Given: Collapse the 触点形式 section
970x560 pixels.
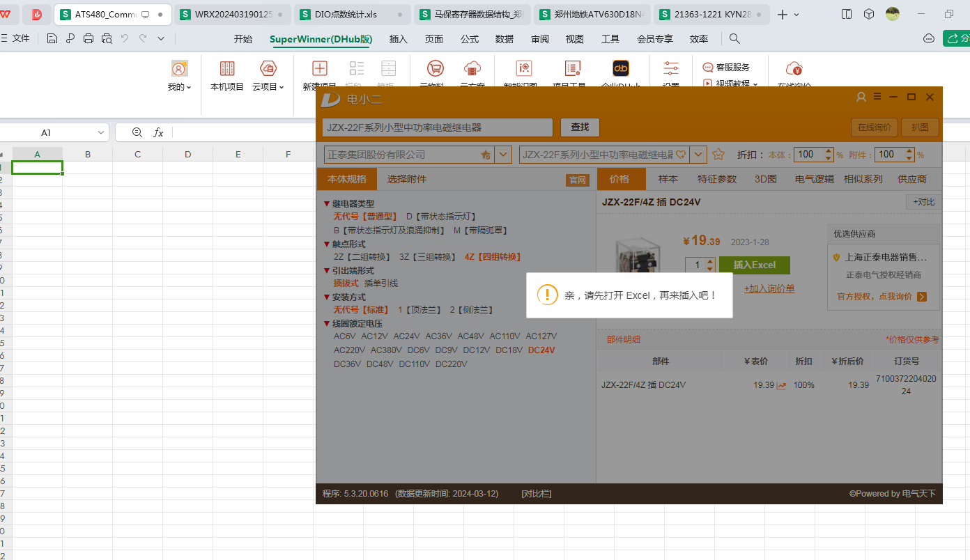Looking at the screenshot, I should pyautogui.click(x=327, y=244).
